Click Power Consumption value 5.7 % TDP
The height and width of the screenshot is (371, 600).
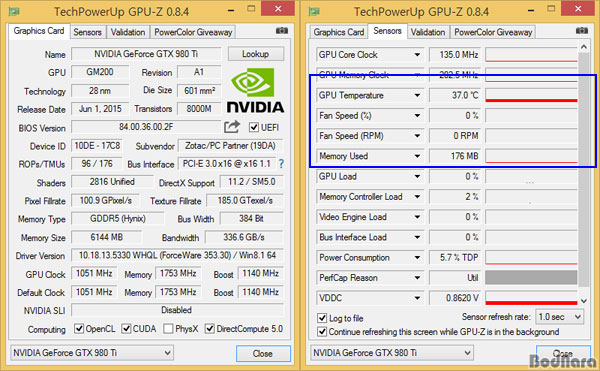click(454, 257)
